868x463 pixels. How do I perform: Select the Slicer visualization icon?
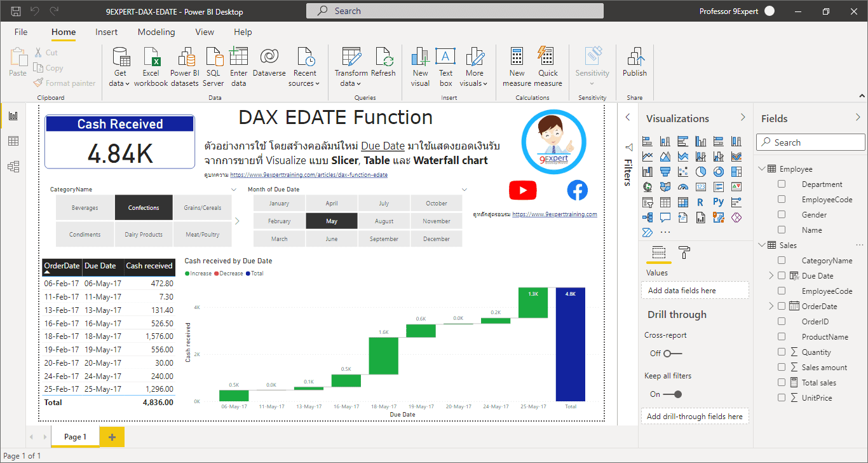click(x=647, y=202)
